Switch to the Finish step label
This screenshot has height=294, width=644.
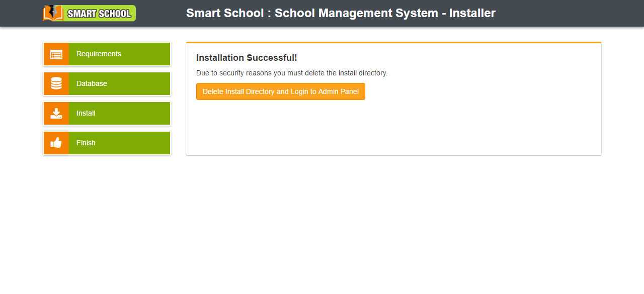click(x=86, y=143)
